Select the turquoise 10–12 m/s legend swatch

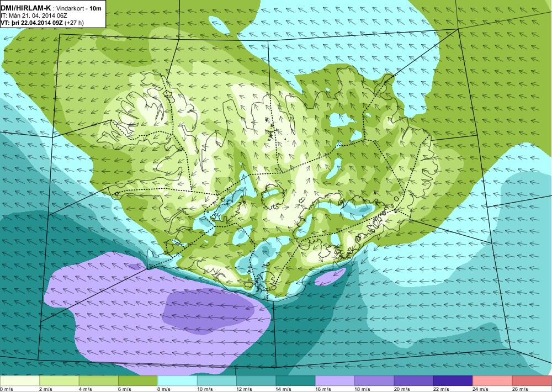pyautogui.click(x=217, y=381)
